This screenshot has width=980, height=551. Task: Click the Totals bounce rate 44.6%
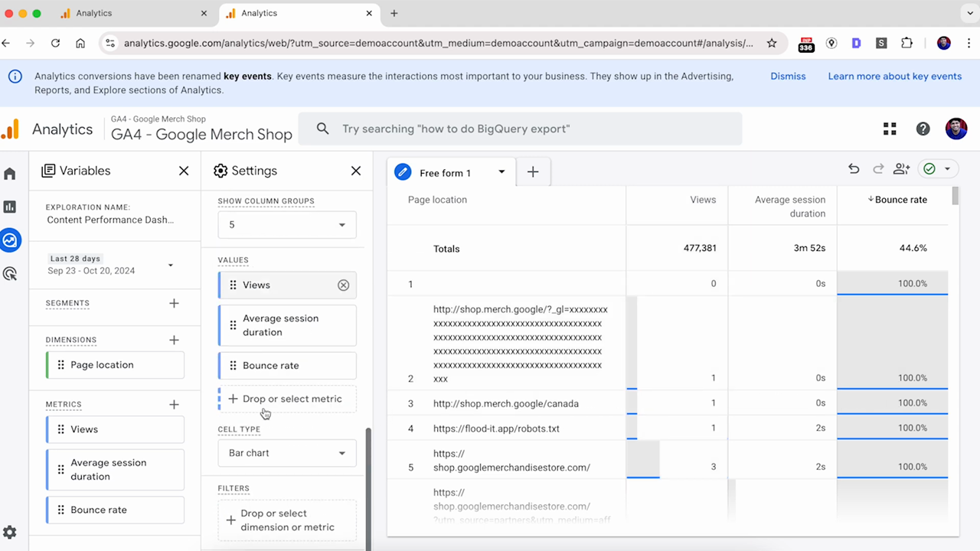pos(913,249)
